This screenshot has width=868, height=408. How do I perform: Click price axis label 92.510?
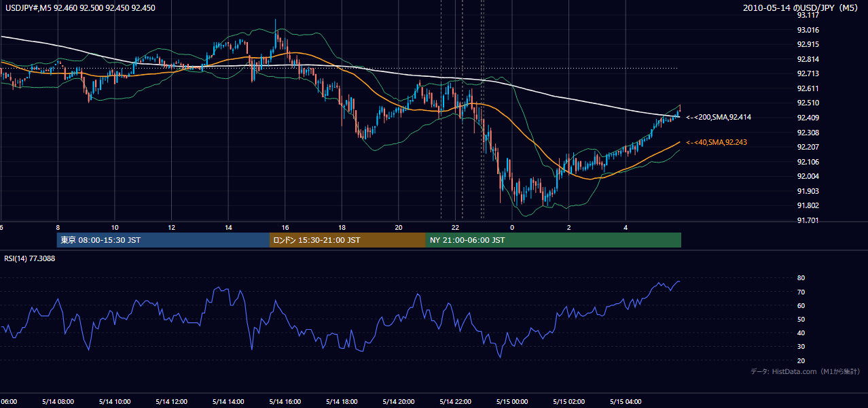808,103
